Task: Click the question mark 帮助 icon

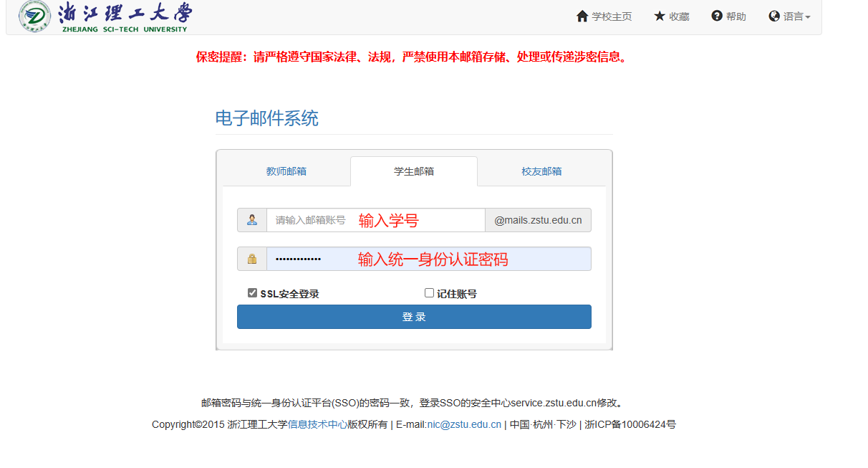Action: (x=717, y=16)
